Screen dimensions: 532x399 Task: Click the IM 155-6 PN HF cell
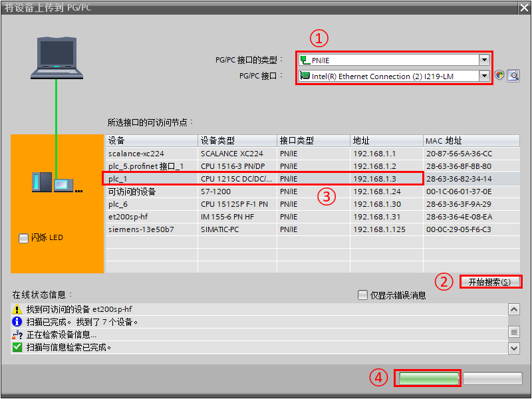click(x=237, y=217)
